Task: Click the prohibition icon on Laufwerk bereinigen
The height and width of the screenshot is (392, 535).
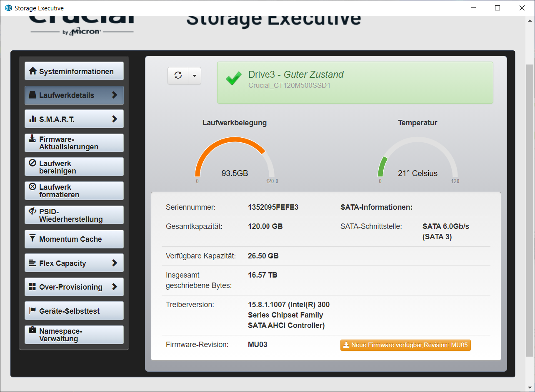Action: [x=32, y=163]
